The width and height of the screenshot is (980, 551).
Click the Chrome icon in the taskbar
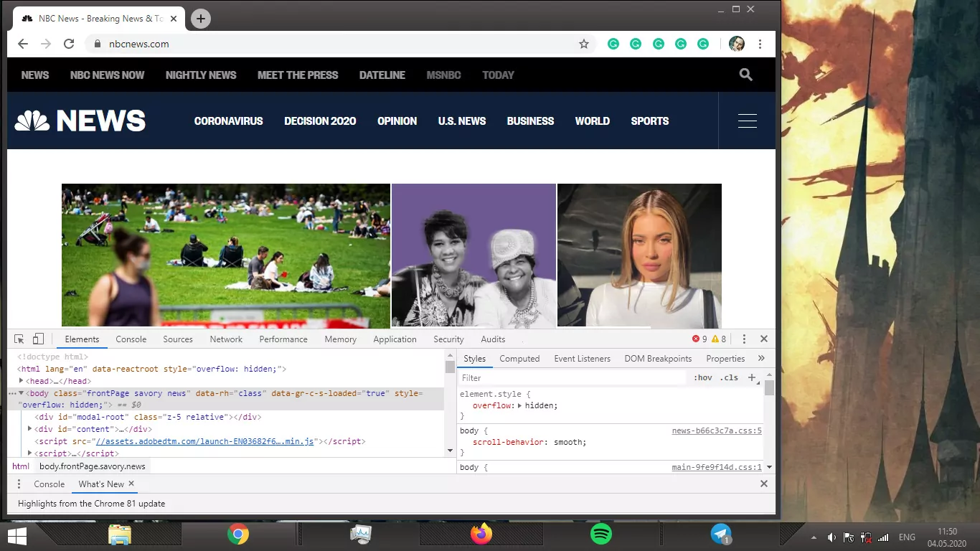(x=238, y=534)
